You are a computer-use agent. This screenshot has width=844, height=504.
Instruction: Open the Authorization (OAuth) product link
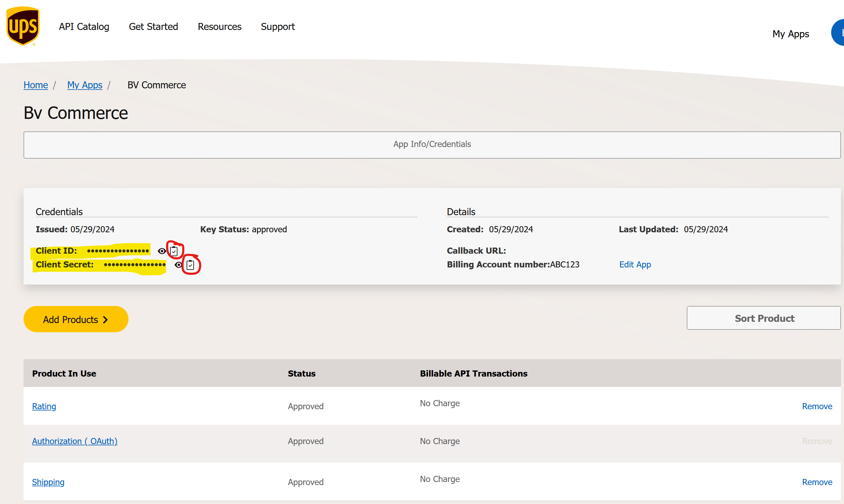[x=75, y=441]
